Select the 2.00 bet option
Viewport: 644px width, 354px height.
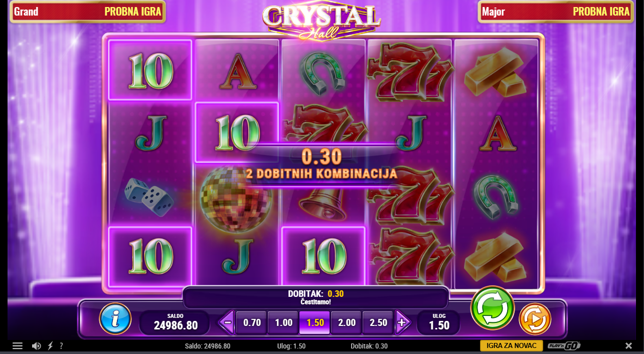pos(347,322)
